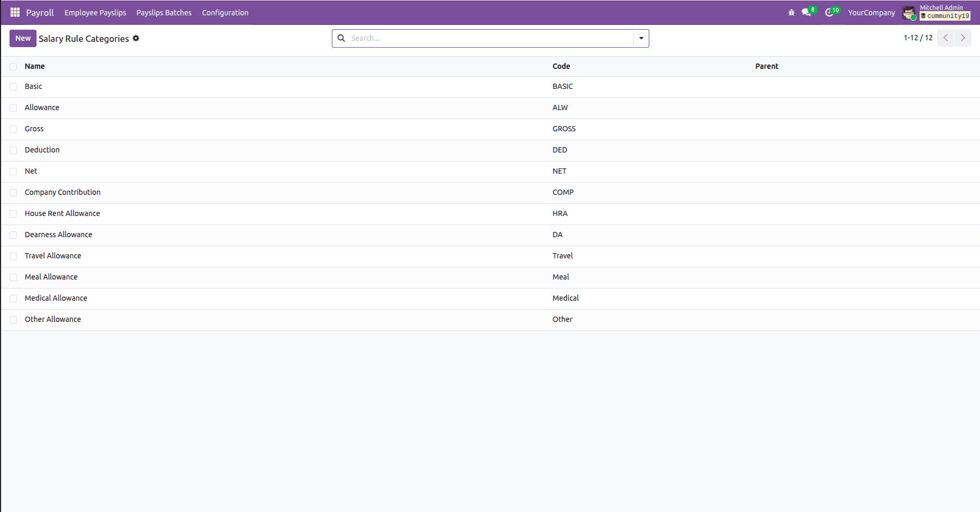Open the YourCompany company switcher
Screen dimensions: 980x512
pos(872,13)
